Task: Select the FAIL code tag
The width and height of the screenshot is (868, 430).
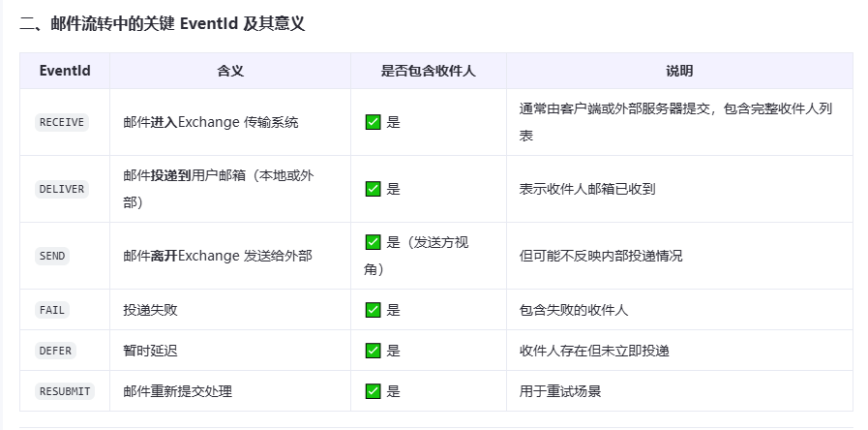Action: [52, 310]
